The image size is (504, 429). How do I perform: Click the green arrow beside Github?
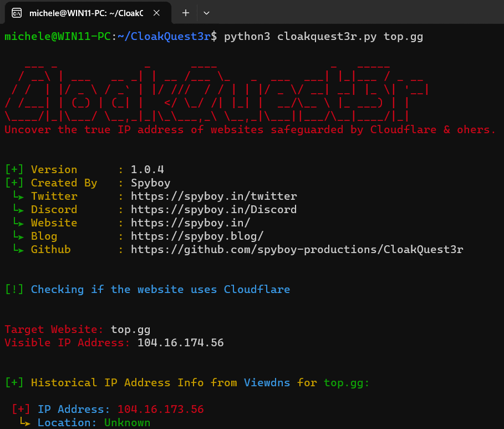click(18, 249)
